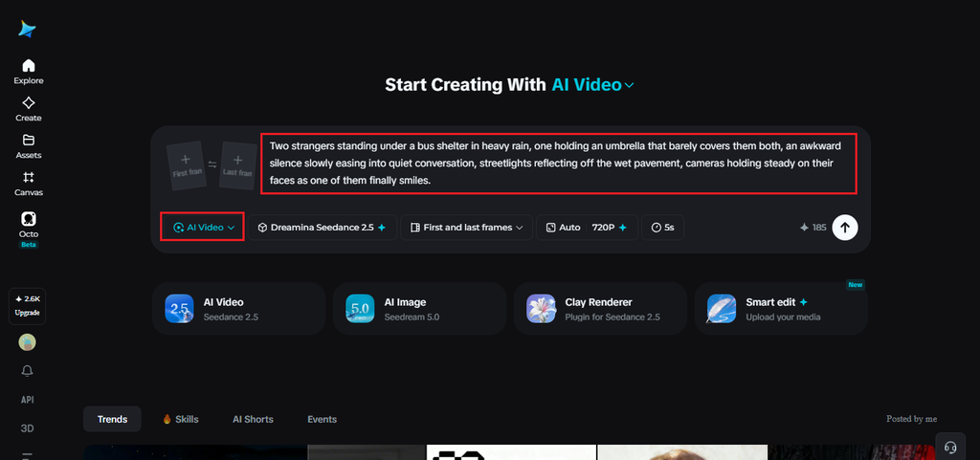Open the API link in sidebar
Screen dimensions: 980x460
28,400
